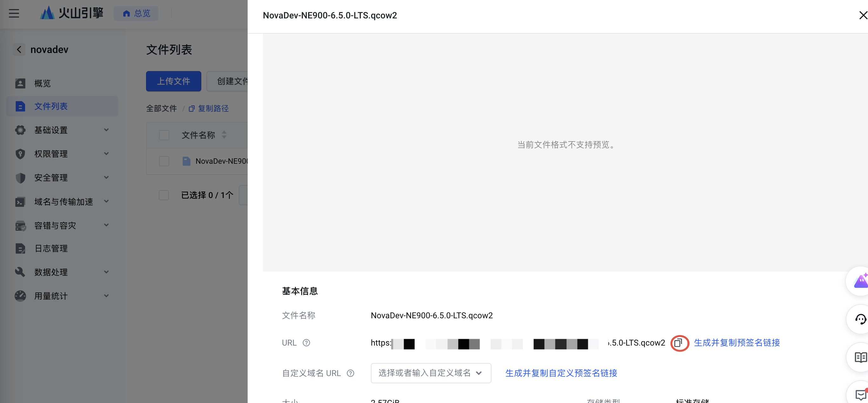
Task: Open the feedback message icon
Action: point(860,394)
